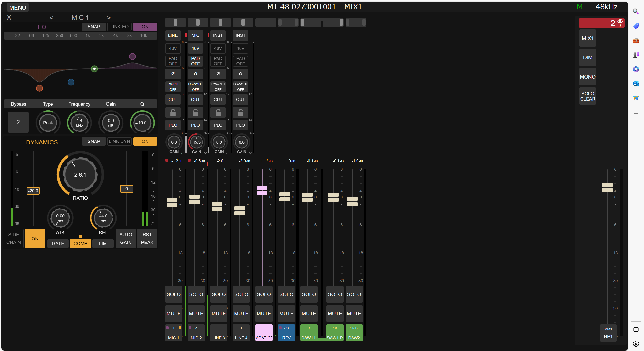644x351 pixels.
Task: Open the toolbox sidebar icon
Action: pos(636,40)
